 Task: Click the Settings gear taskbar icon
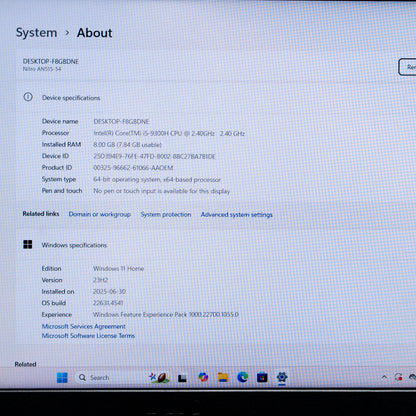tap(282, 377)
